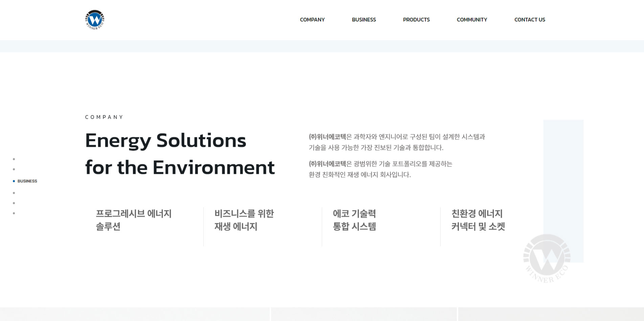Click the BUSINESS label in the side indicator
The image size is (644, 321).
27,181
